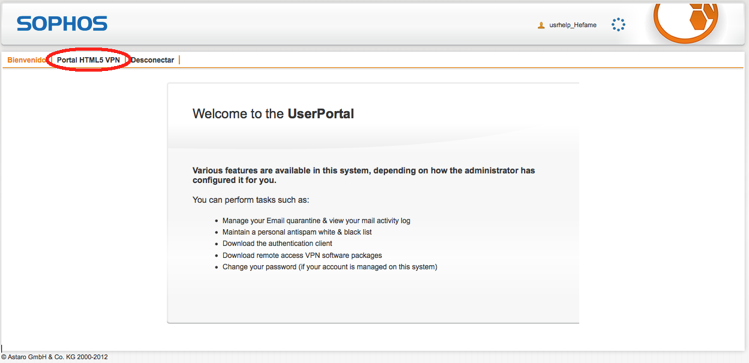Image resolution: width=749 pixels, height=363 pixels.
Task: Click 'Manage your Email quarantine' list item
Action: tap(316, 221)
